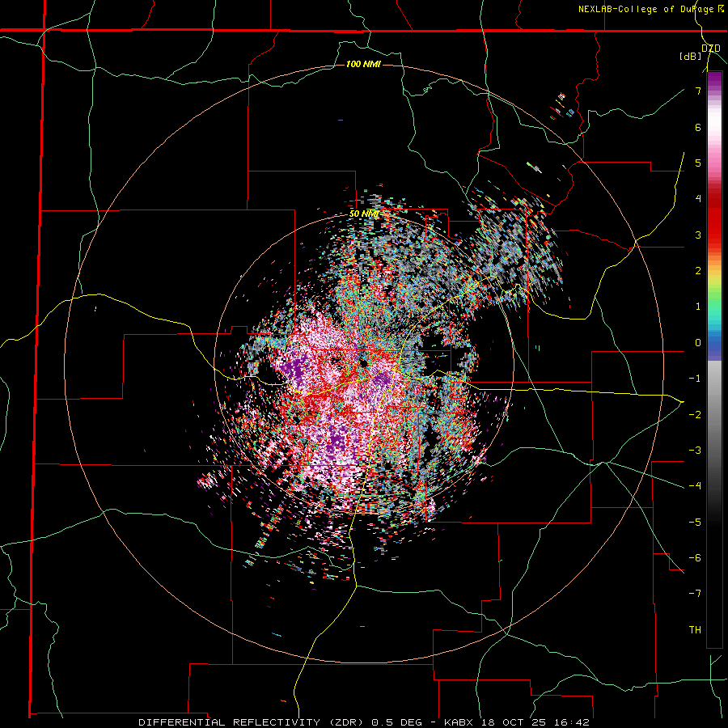The width and height of the screenshot is (728, 728).
Task: Click the 0 dB mark on the color scale
Action: point(698,343)
